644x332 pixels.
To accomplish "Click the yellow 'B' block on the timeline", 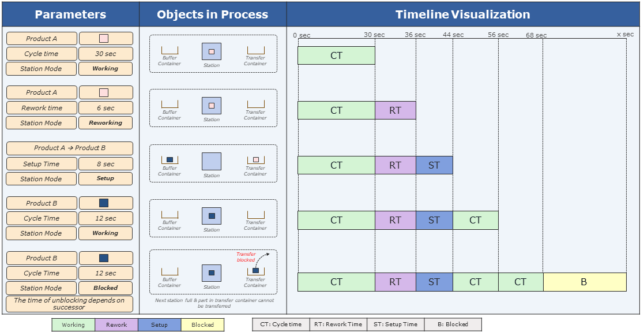I will coord(584,282).
